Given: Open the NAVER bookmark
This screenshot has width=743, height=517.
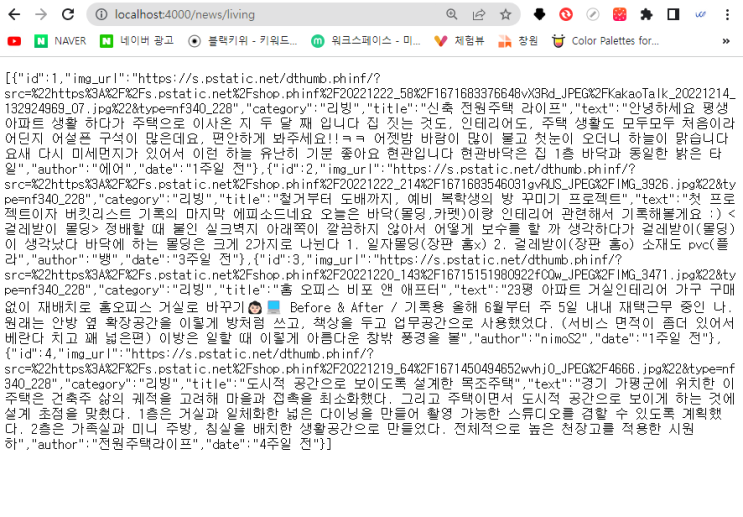Looking at the screenshot, I should point(60,41).
